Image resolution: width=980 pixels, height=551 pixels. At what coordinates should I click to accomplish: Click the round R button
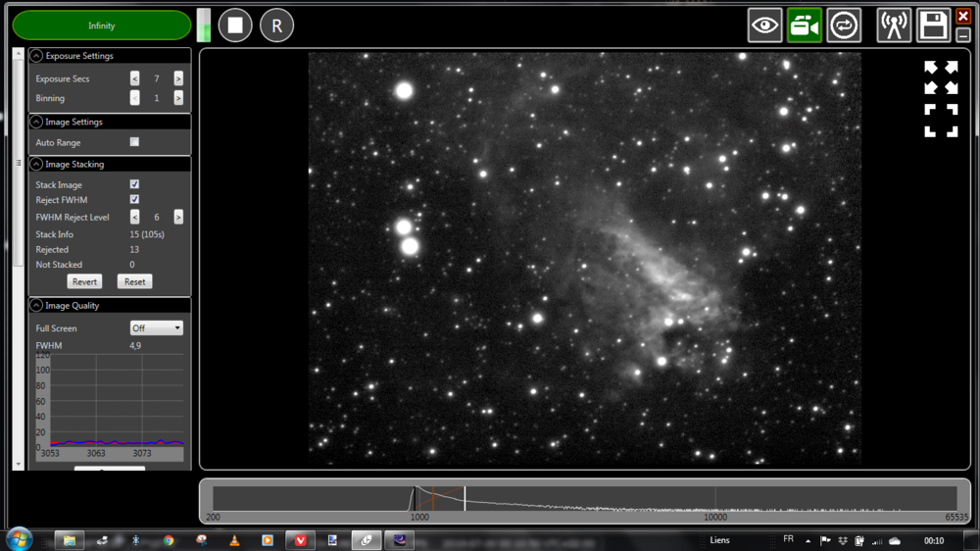(276, 25)
